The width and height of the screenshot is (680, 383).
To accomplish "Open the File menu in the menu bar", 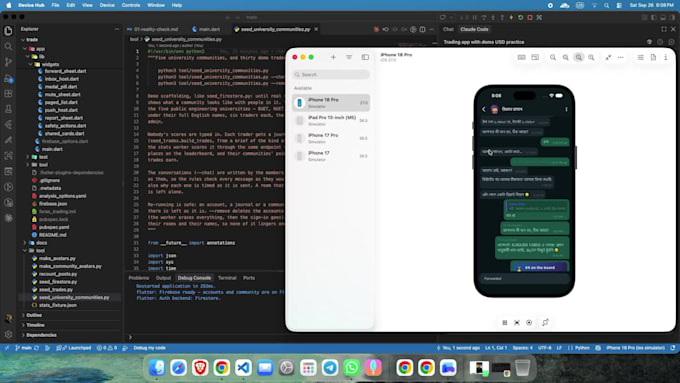I will (x=55, y=5).
